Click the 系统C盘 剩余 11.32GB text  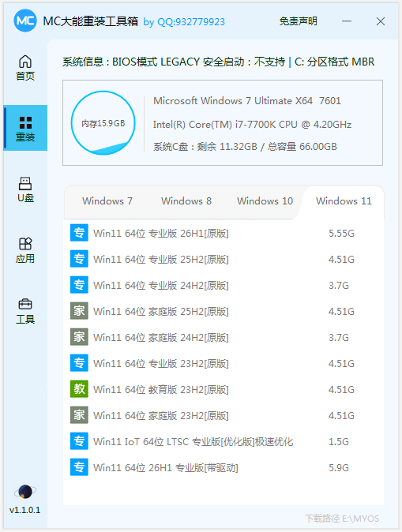point(245,147)
